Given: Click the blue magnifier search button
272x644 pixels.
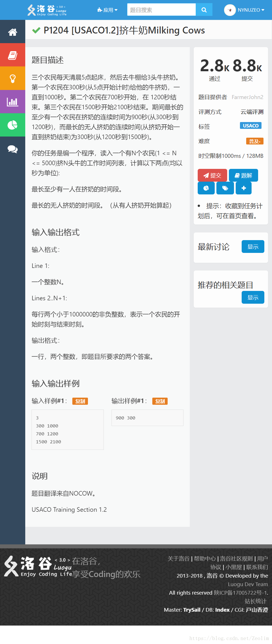Looking at the screenshot, I should [204, 10].
